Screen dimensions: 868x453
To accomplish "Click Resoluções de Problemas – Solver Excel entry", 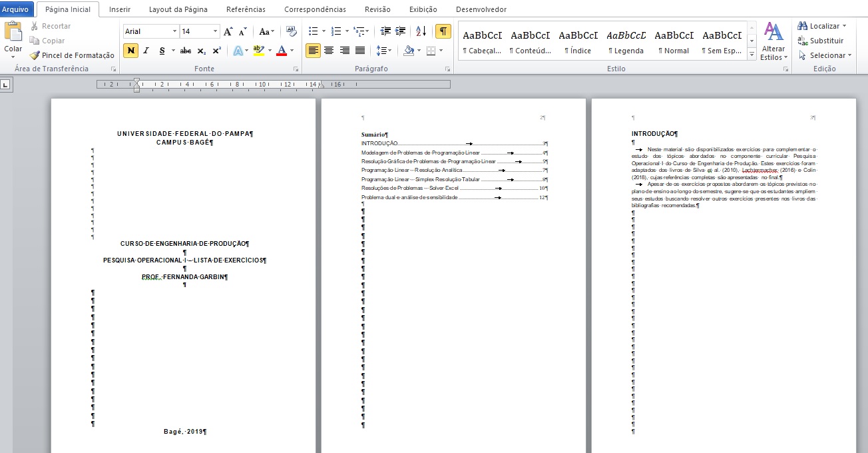I will [454, 189].
